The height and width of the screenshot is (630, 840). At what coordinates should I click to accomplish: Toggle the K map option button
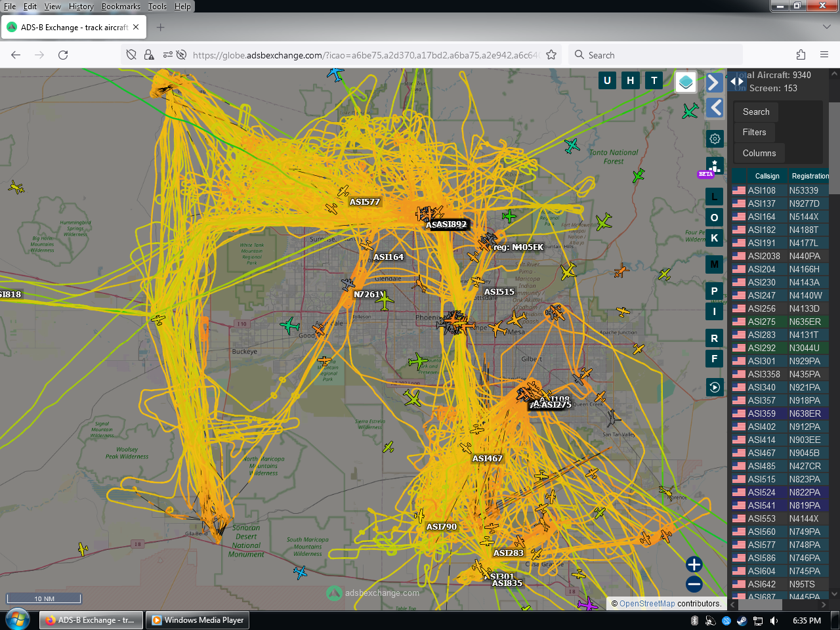715,238
